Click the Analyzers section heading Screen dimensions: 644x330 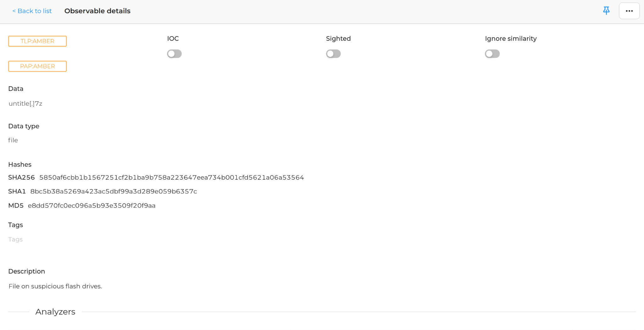[x=55, y=312]
